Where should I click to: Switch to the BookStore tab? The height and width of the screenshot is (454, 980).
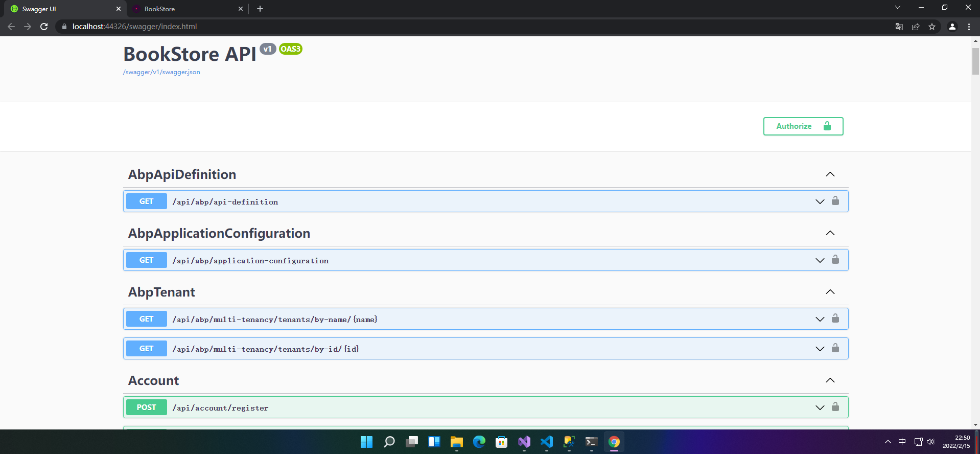point(186,9)
